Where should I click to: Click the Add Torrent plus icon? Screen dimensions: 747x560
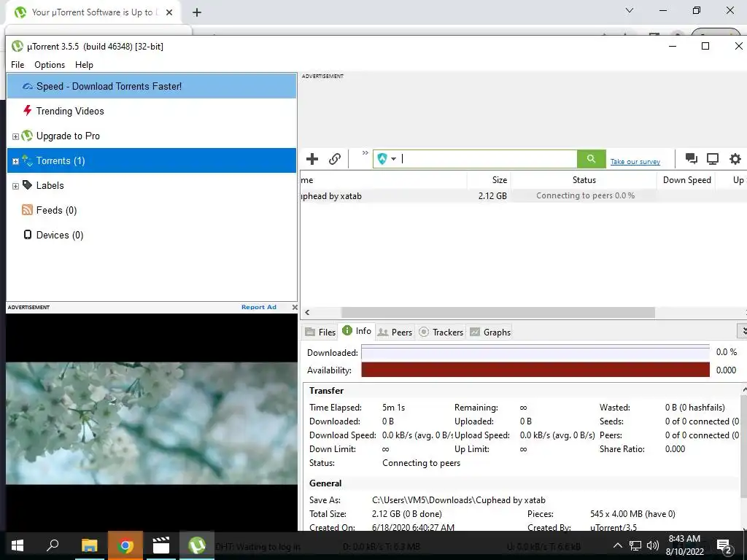tap(312, 159)
